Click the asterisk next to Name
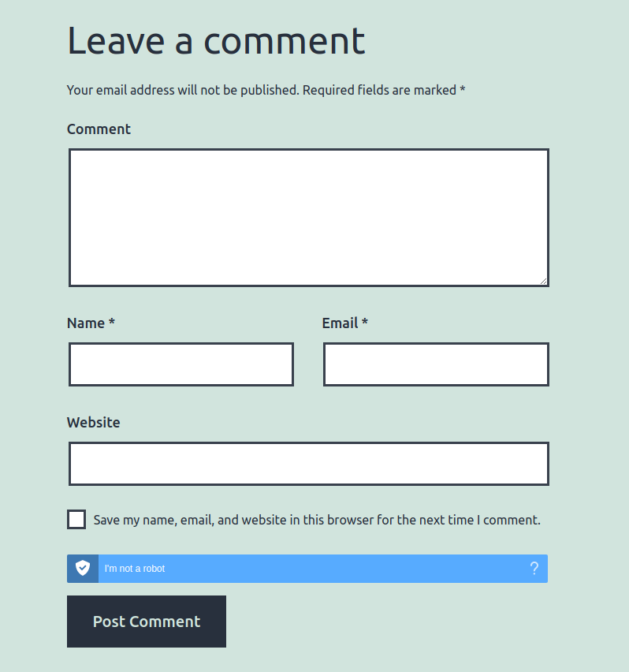Screen dimensions: 629x672 (x=112, y=322)
